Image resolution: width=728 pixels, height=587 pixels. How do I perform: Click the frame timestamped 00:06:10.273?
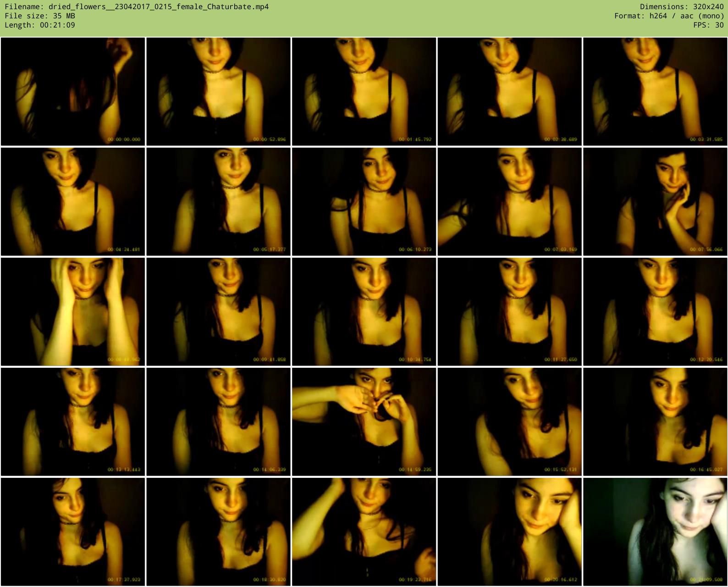click(364, 202)
